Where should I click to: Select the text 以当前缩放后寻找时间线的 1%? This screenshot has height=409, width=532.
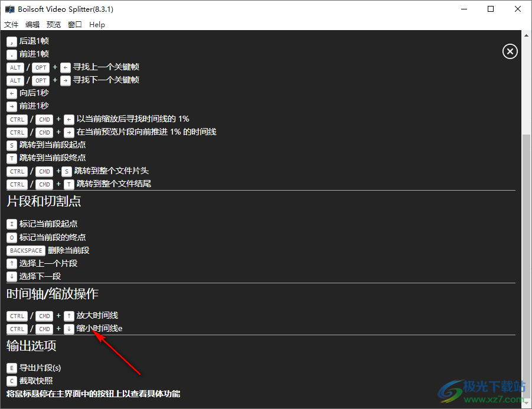point(133,119)
